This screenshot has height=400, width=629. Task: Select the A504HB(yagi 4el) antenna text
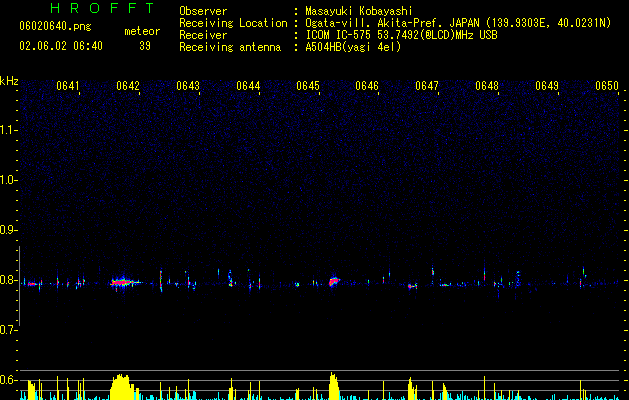[x=353, y=47]
